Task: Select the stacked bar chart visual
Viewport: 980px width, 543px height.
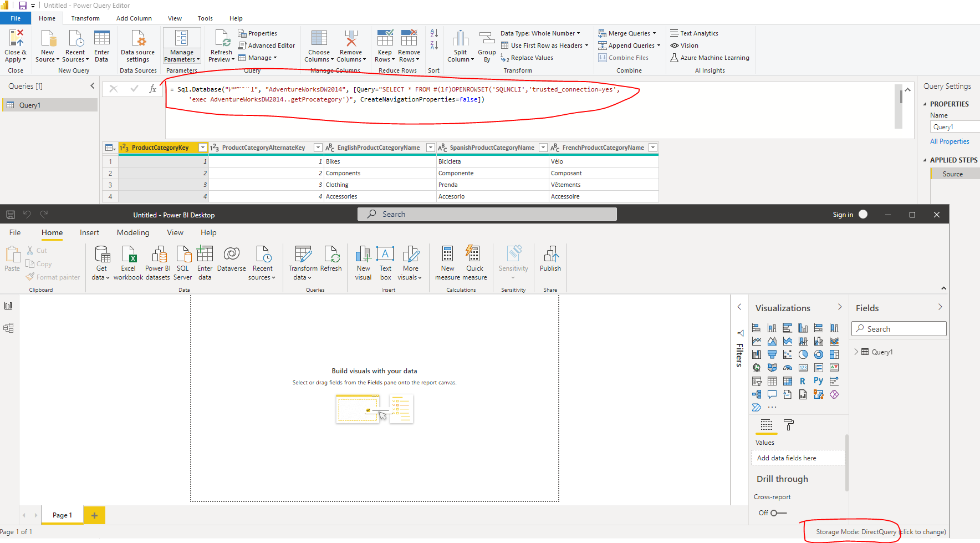Action: (757, 328)
